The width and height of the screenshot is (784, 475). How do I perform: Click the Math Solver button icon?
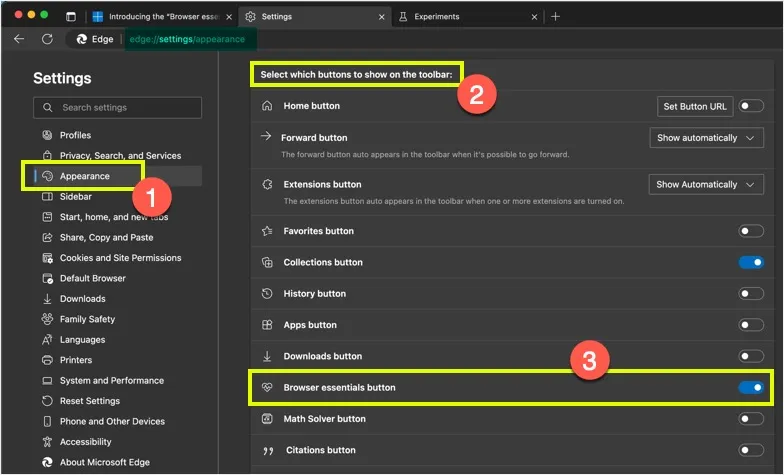267,419
